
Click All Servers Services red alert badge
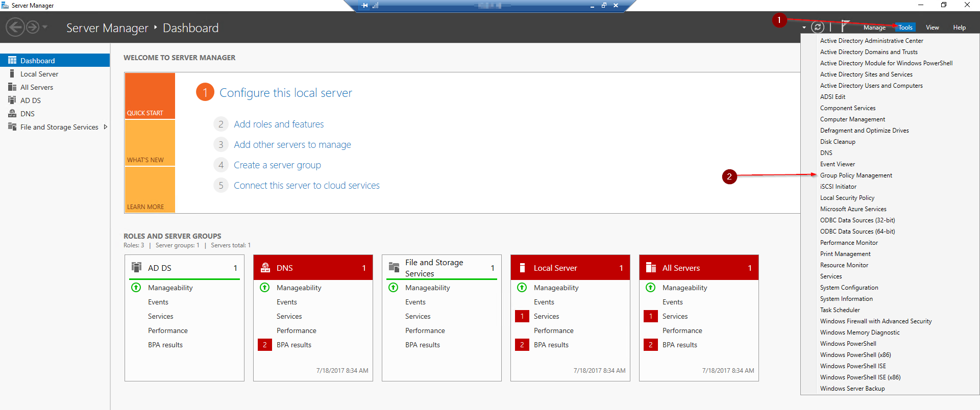[x=651, y=316]
